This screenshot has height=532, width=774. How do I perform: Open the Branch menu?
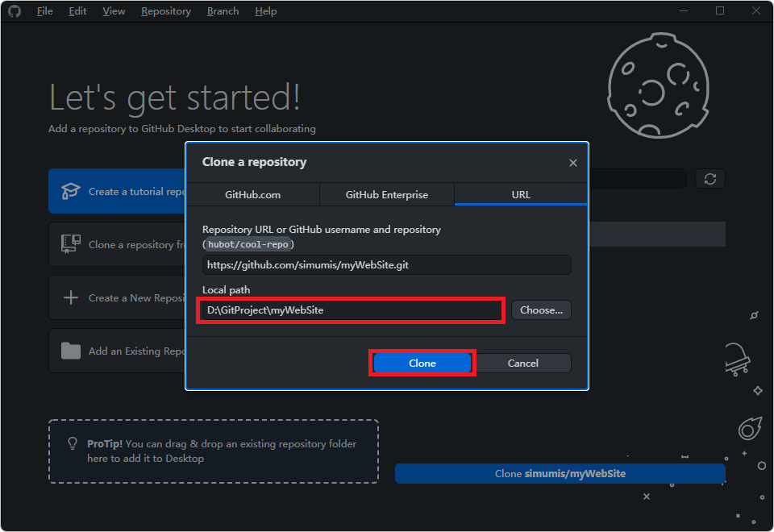click(223, 11)
